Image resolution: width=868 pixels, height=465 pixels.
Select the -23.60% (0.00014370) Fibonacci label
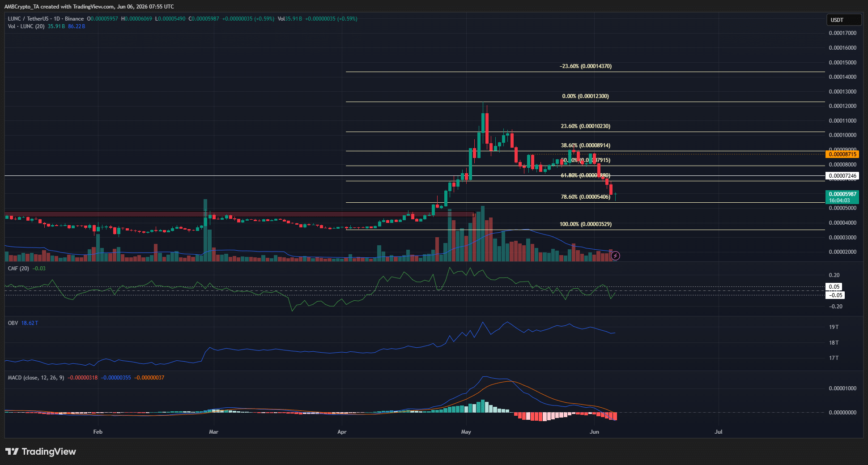(586, 66)
